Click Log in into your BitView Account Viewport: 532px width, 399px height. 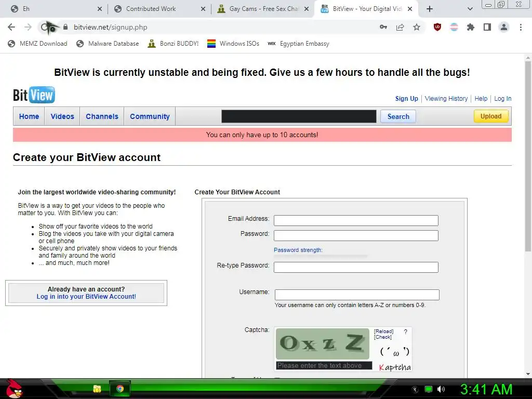click(x=86, y=297)
